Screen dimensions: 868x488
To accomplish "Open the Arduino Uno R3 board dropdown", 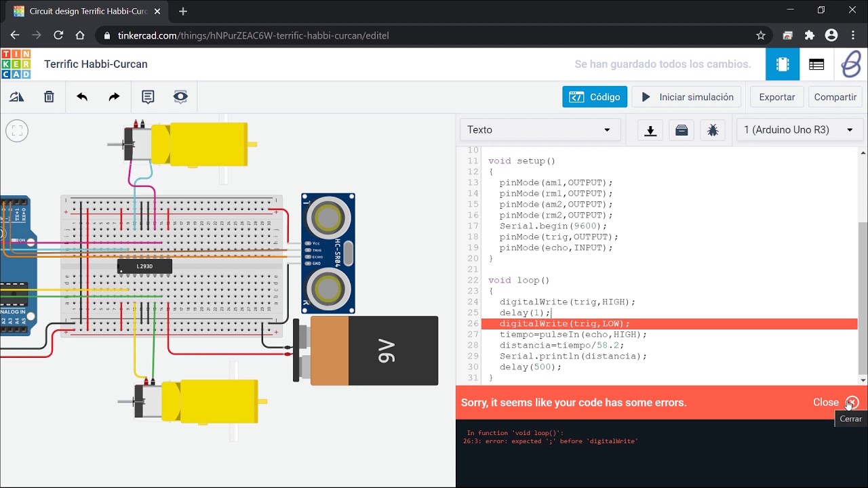I will (x=799, y=130).
